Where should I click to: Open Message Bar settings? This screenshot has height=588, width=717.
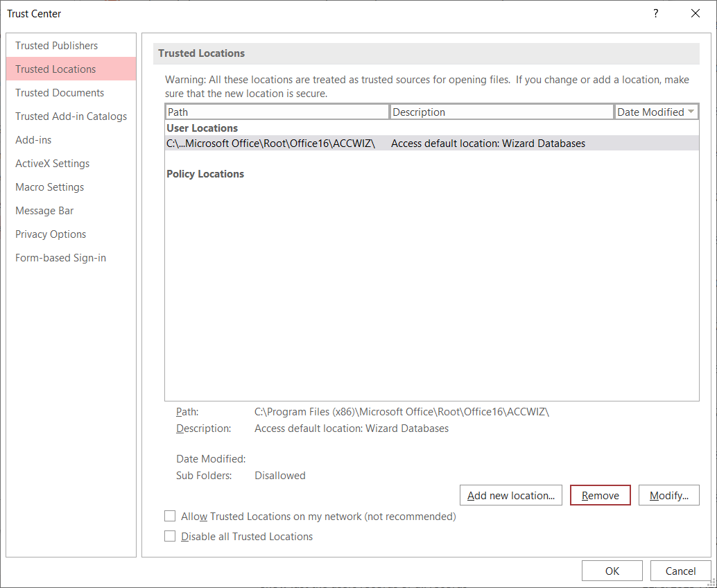point(44,211)
